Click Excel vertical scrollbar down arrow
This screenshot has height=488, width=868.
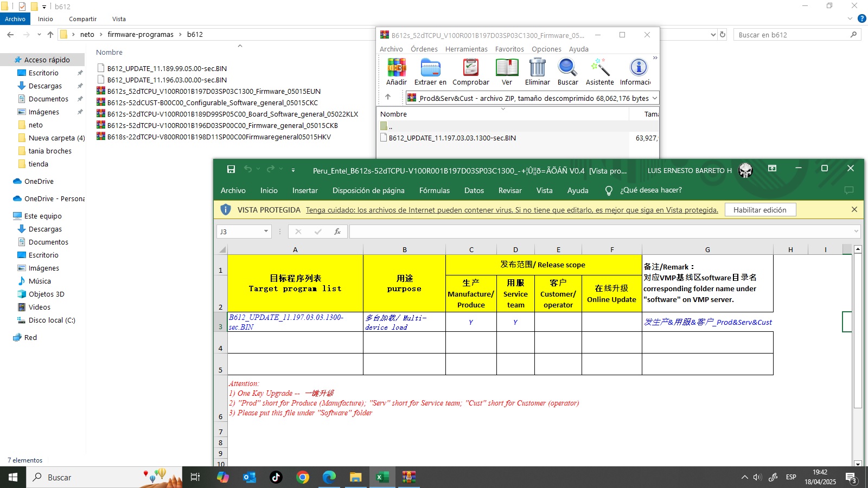[x=858, y=464]
